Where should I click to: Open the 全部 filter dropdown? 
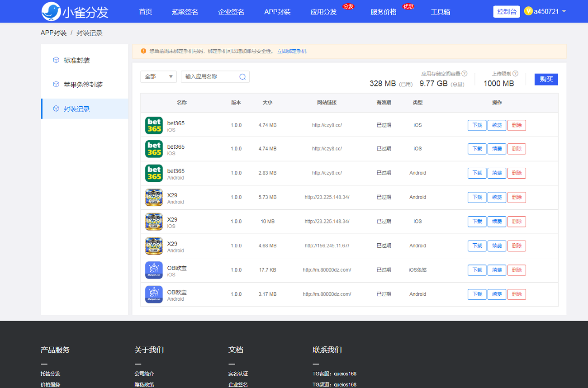click(158, 77)
